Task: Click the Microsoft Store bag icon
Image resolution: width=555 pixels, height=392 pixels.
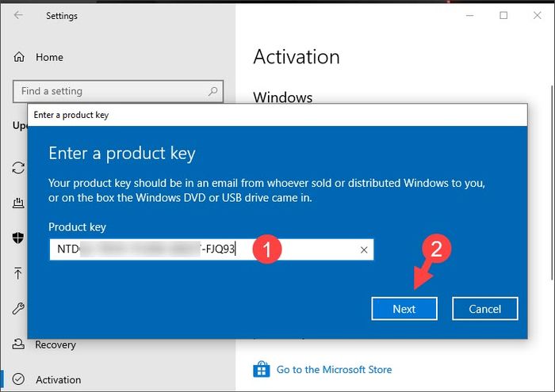Action: tap(261, 370)
